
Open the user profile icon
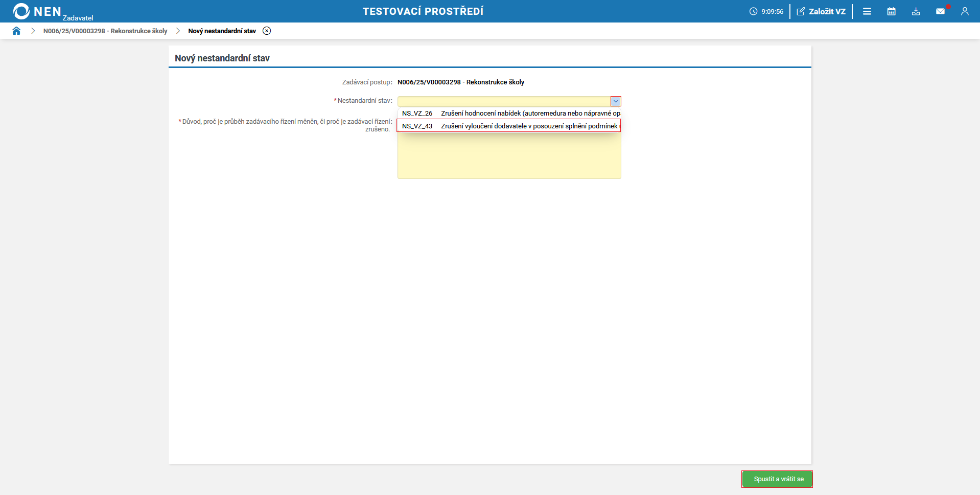point(965,11)
